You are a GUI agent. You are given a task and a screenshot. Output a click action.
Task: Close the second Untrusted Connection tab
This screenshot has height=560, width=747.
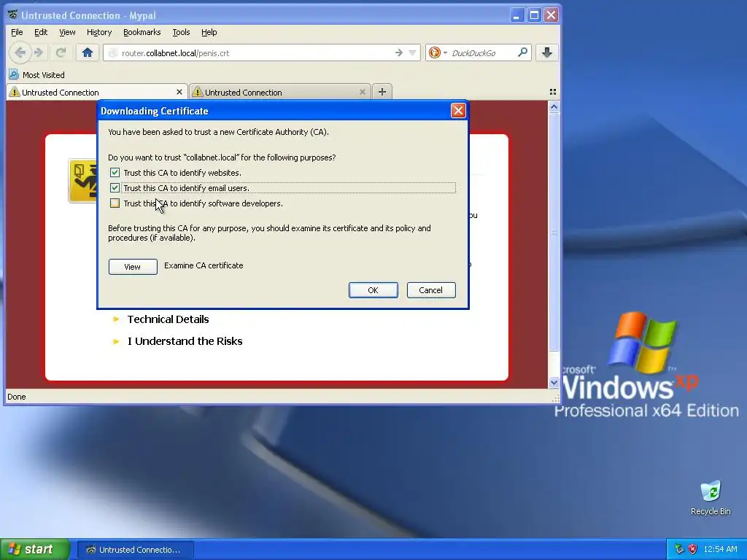363,92
